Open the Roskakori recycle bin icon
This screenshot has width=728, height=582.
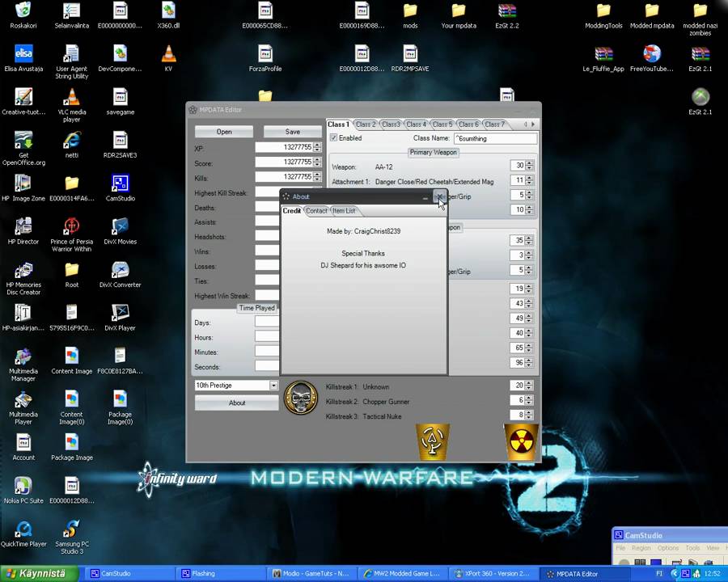(23, 15)
